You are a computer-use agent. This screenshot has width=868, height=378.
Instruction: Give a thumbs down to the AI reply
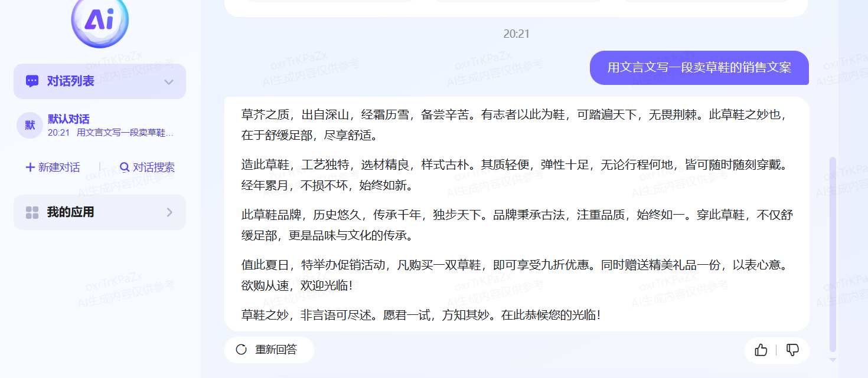pyautogui.click(x=792, y=350)
